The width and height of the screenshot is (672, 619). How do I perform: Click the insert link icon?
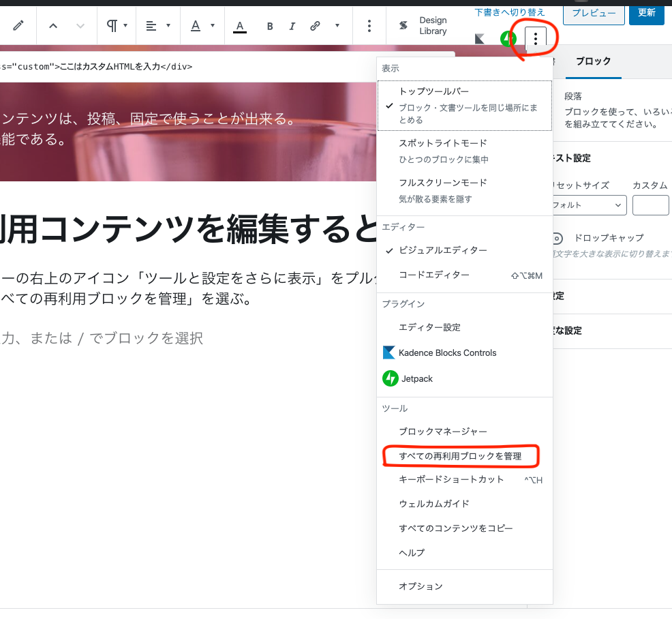click(x=315, y=26)
